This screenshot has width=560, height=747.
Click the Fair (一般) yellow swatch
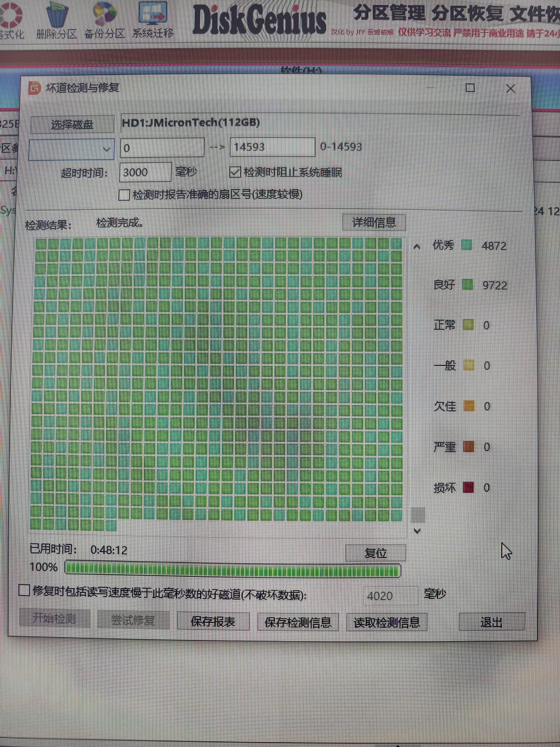[469, 365]
